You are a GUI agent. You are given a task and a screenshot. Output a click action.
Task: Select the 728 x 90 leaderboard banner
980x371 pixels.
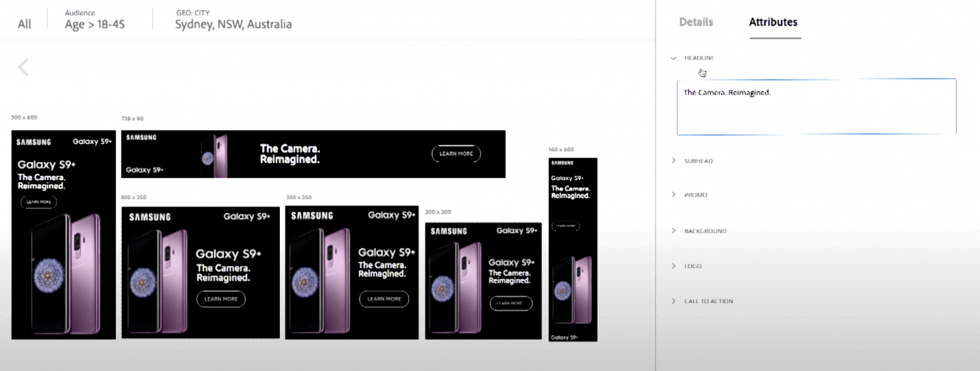pos(313,154)
